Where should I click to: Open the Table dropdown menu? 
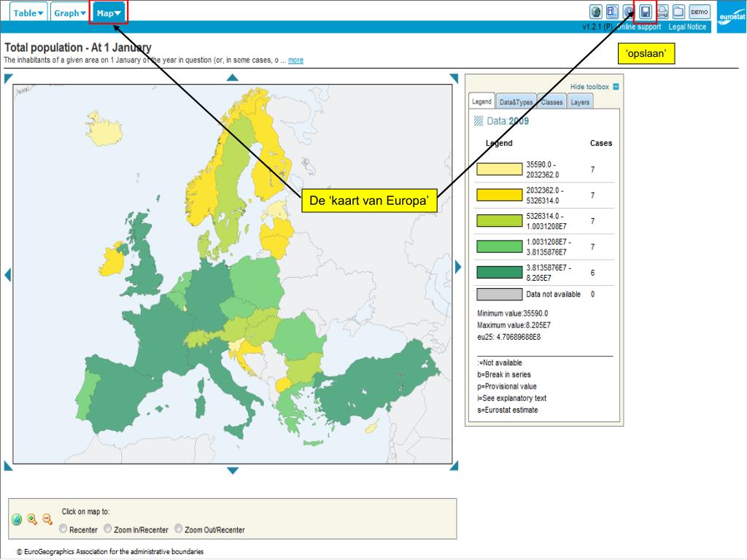click(29, 13)
